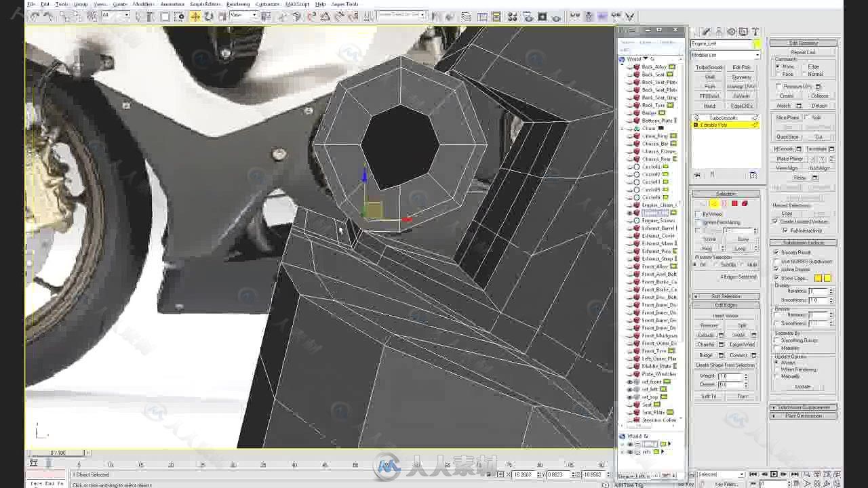Toggle Full Interactivity checkbox
The height and width of the screenshot is (488, 868).
[x=785, y=230]
